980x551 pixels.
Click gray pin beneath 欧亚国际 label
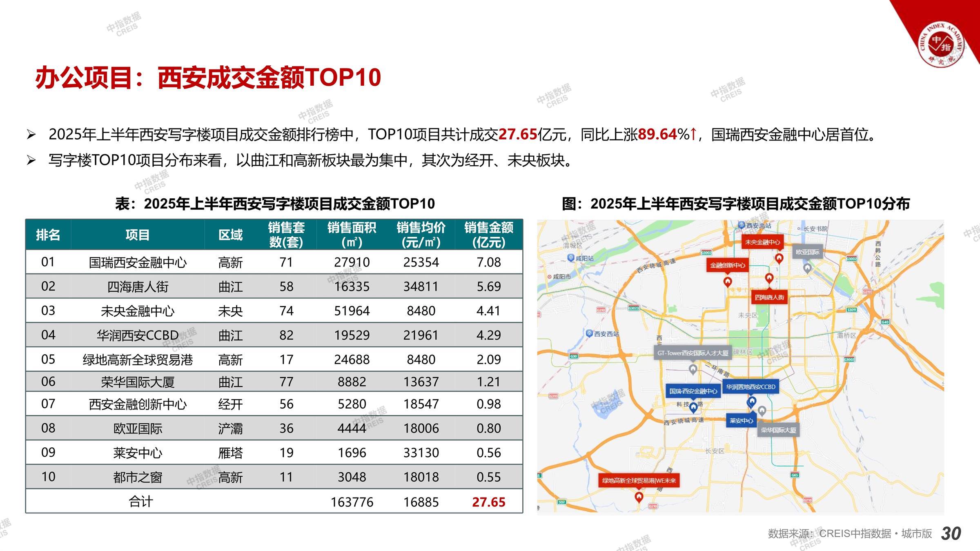pos(807,268)
